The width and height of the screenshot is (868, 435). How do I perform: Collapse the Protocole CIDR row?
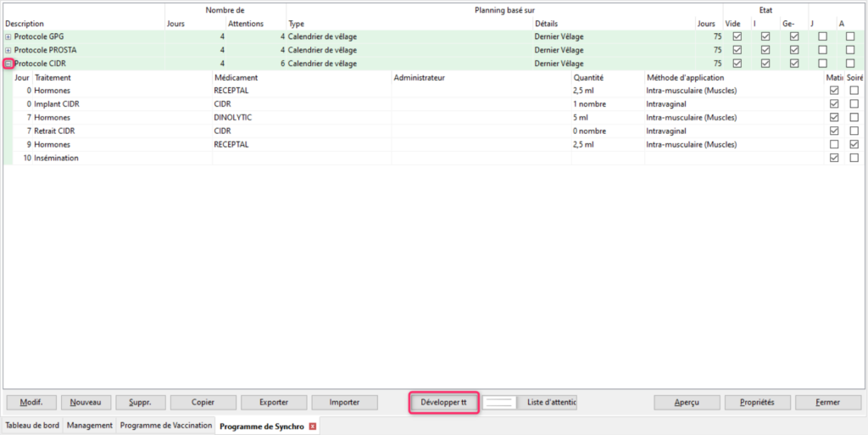coord(8,64)
